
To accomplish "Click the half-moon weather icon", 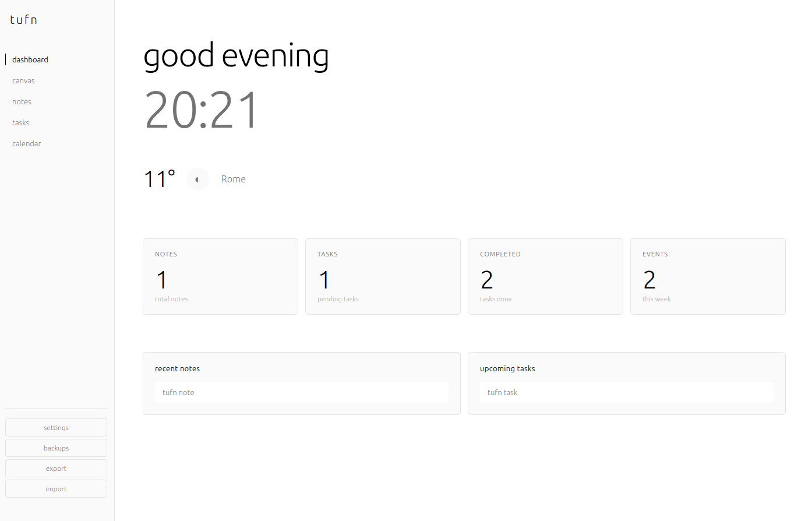I will tap(197, 179).
